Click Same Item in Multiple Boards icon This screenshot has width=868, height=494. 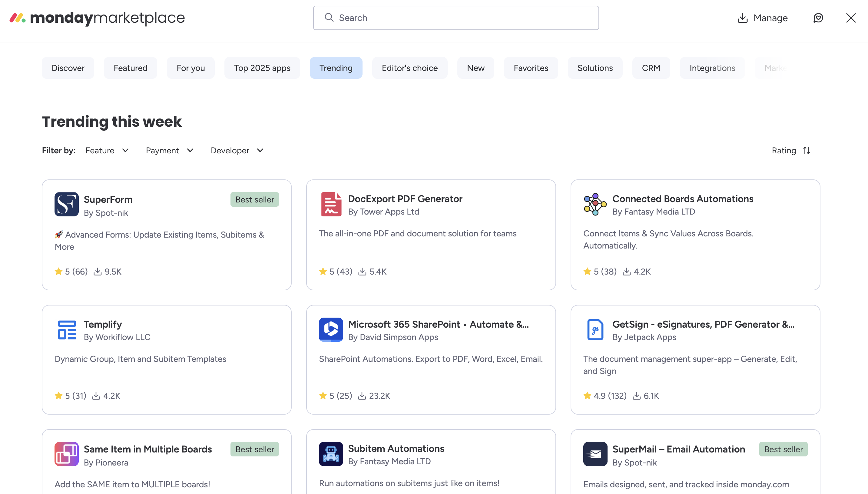[x=66, y=454]
